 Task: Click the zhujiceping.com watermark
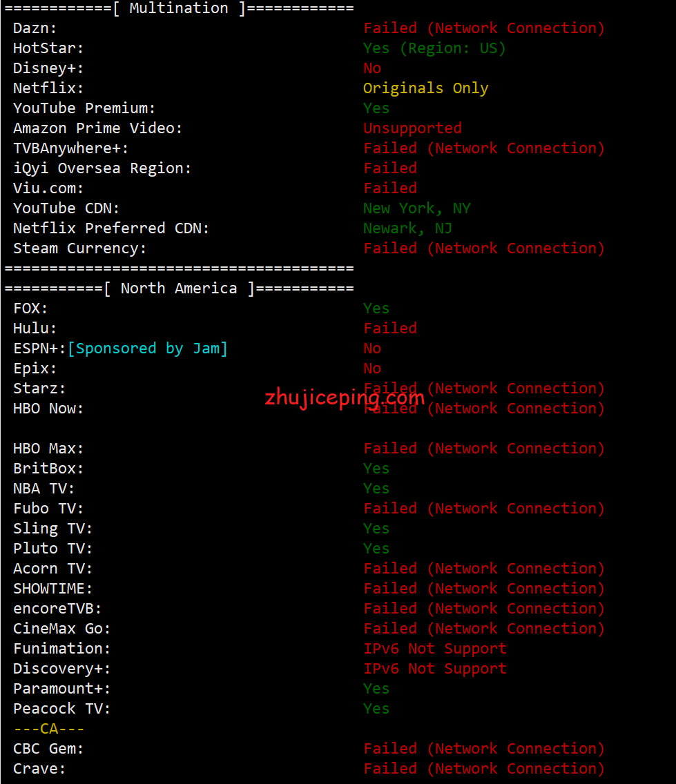tap(345, 398)
